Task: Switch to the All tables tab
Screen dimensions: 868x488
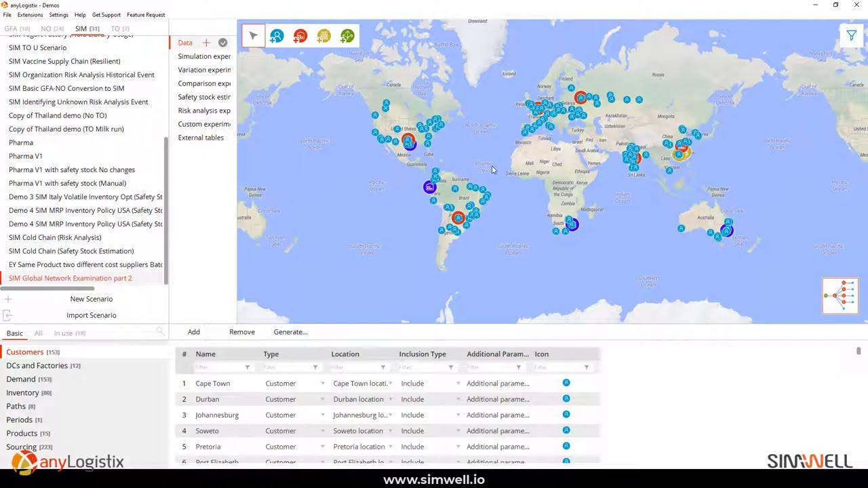Action: [38, 333]
